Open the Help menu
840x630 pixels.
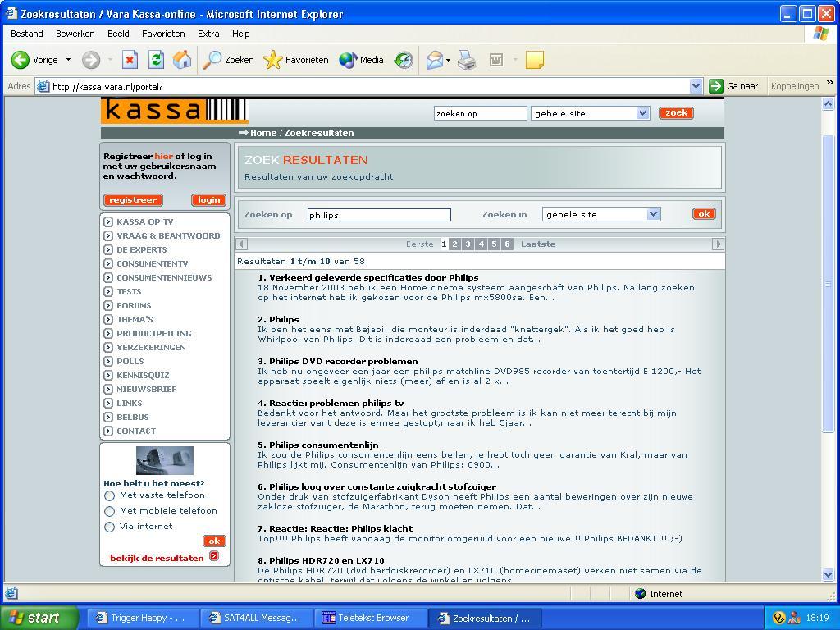240,34
